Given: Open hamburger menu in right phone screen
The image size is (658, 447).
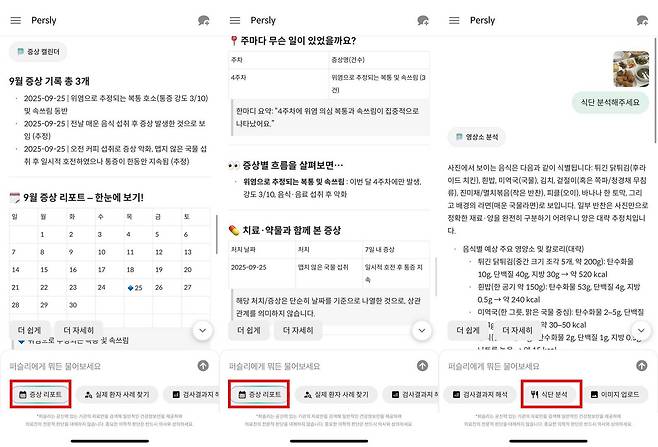Looking at the screenshot, I should point(454,20).
